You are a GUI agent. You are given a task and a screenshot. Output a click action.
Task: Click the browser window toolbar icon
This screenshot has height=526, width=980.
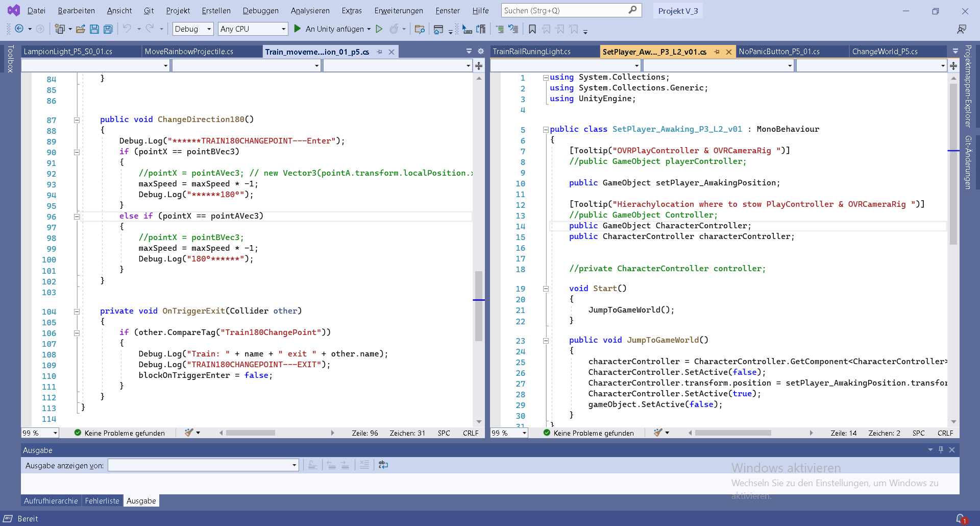438,29
